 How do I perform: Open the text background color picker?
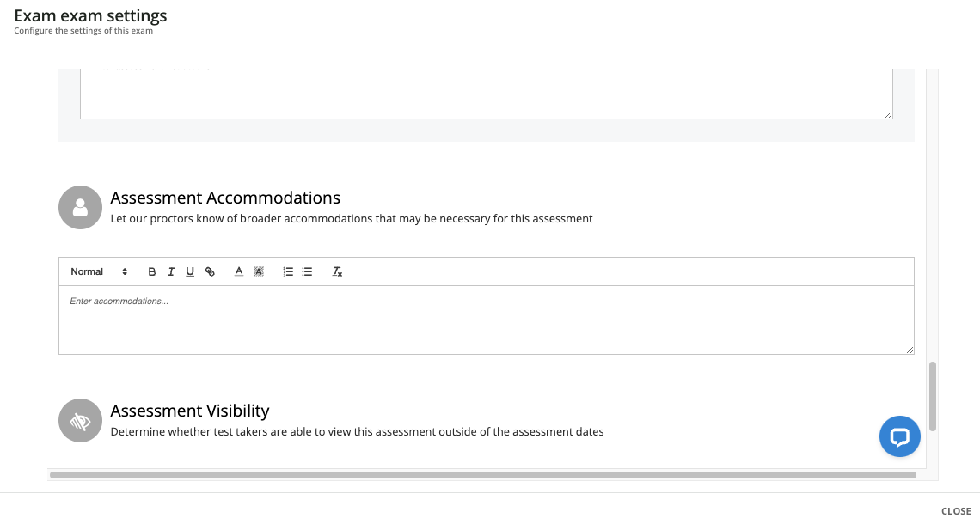(x=258, y=271)
